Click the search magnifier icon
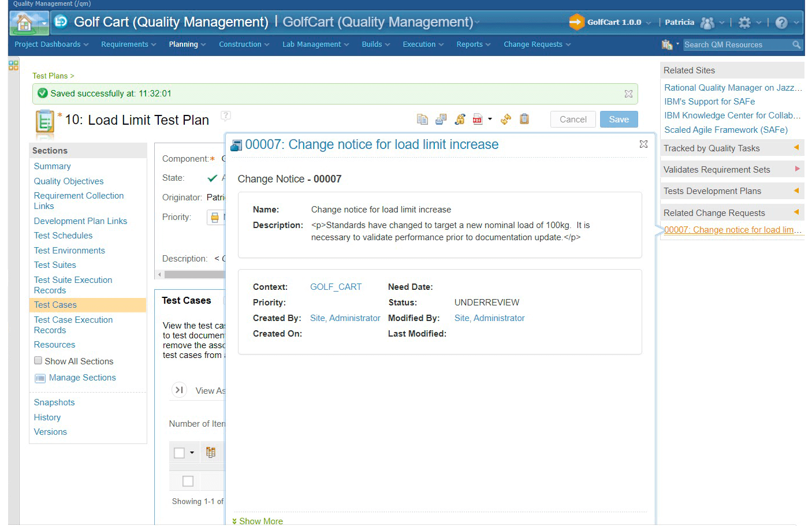This screenshot has height=526, width=812. click(796, 44)
